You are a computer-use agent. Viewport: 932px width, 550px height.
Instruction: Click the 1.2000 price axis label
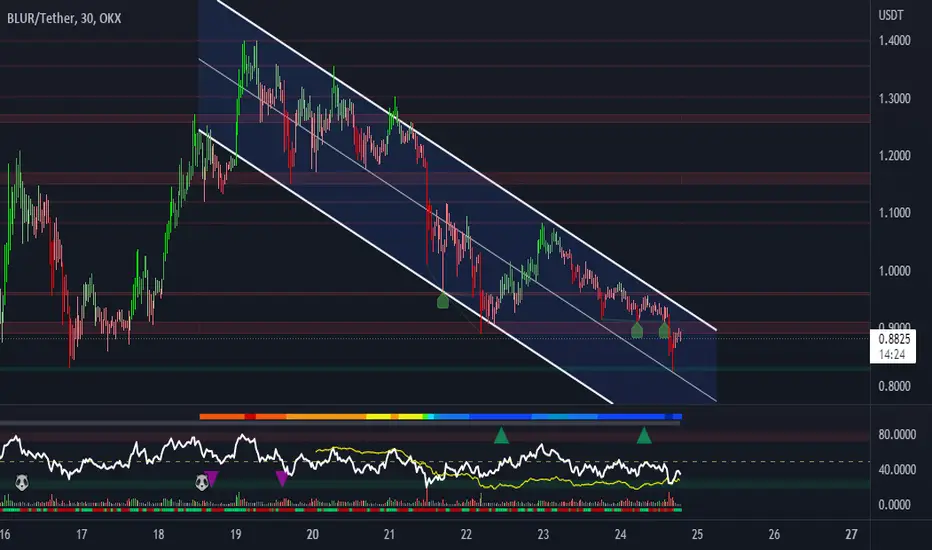(894, 155)
